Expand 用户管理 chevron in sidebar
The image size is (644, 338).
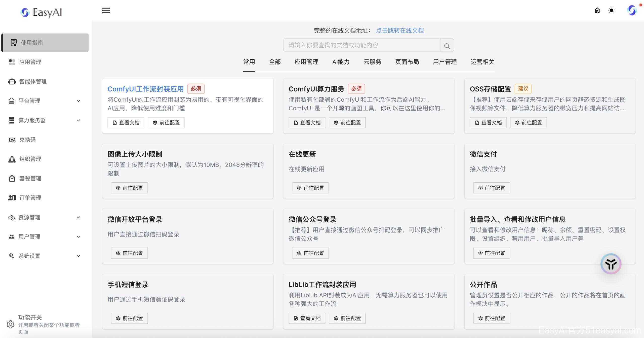[78, 236]
